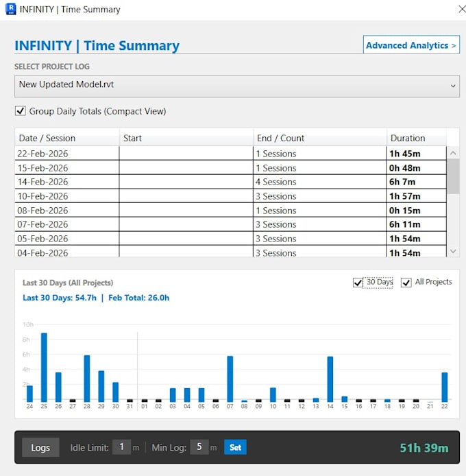Open the Advanced Analytics page
This screenshot has width=466, height=476.
(411, 45)
